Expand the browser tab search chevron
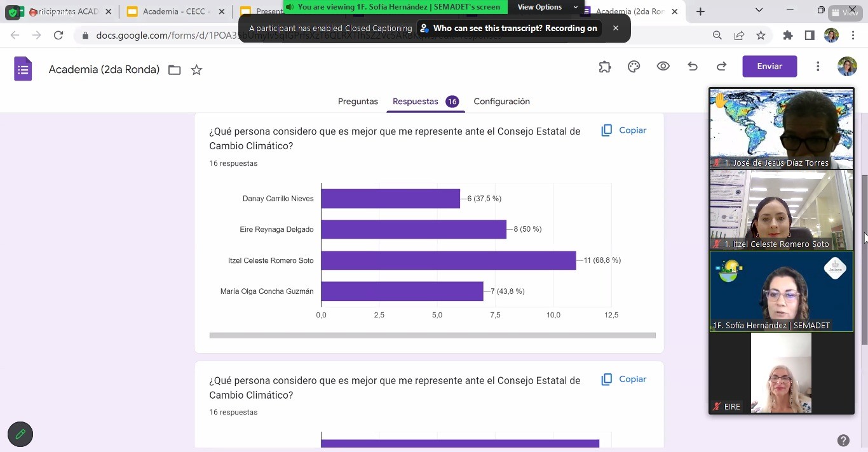The width and height of the screenshot is (868, 452). tap(759, 11)
